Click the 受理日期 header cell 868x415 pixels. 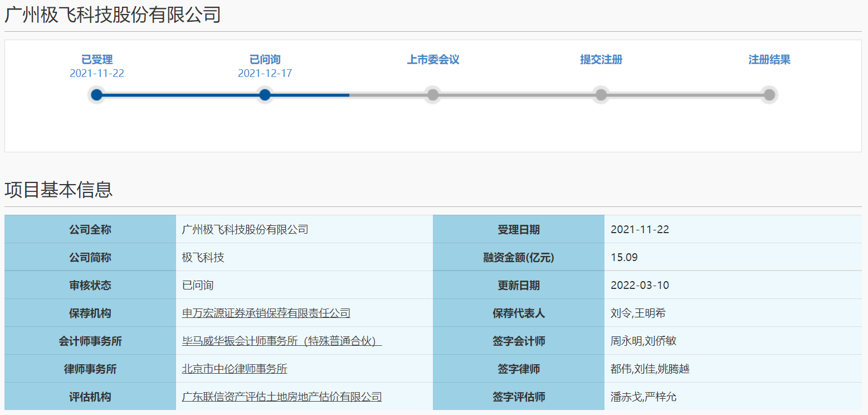pyautogui.click(x=519, y=229)
